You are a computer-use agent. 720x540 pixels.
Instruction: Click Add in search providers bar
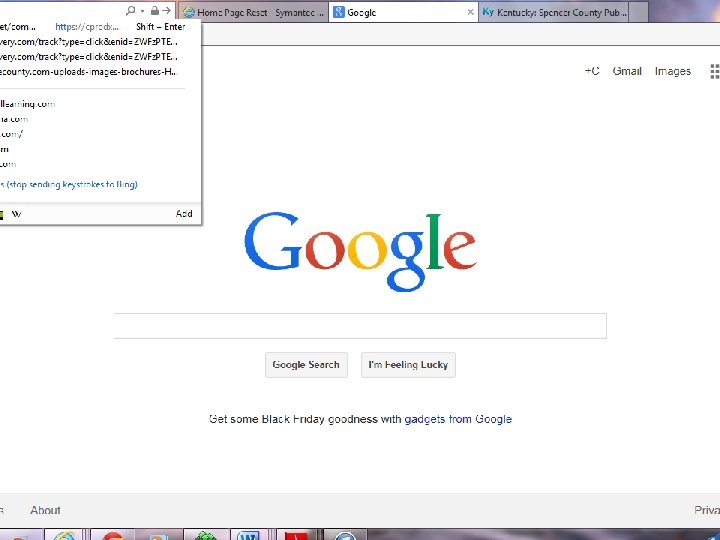point(184,214)
